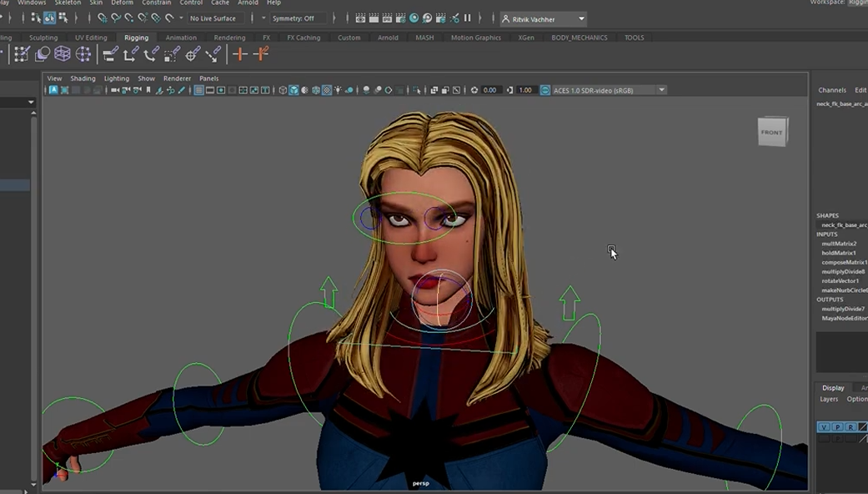Screen dimensions: 868x494
Task: Open the Renderer panel menu
Action: (177, 78)
